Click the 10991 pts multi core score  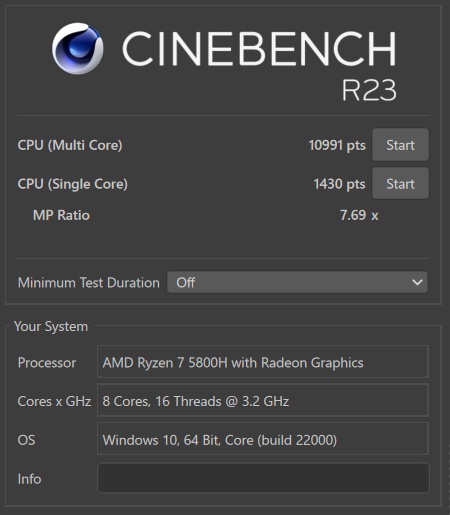pos(337,145)
